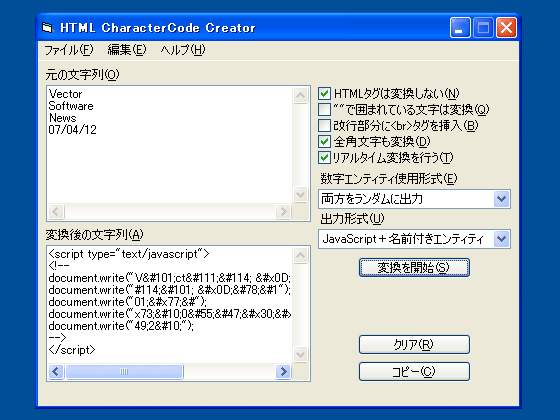
Task: Click the source box scroll left arrow
Action: tap(56, 211)
